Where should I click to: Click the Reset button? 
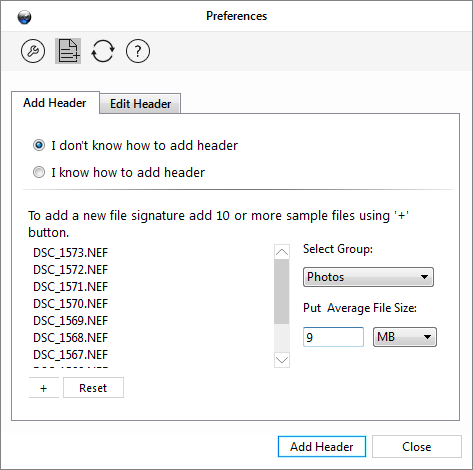click(93, 388)
